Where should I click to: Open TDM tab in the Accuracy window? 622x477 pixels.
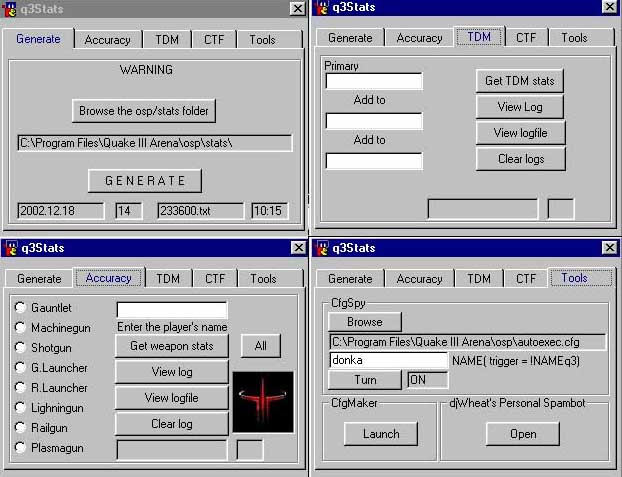168,279
